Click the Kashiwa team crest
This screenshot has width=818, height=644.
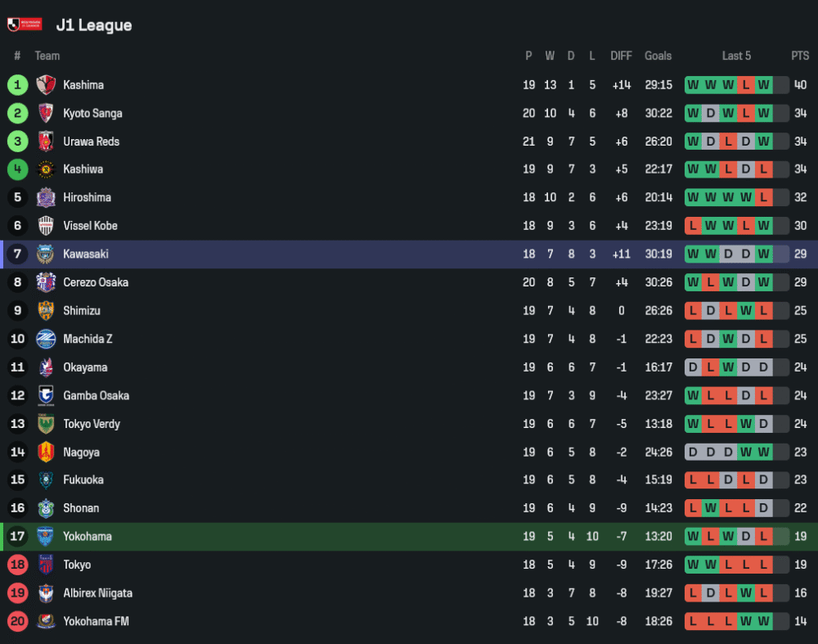[x=46, y=169]
